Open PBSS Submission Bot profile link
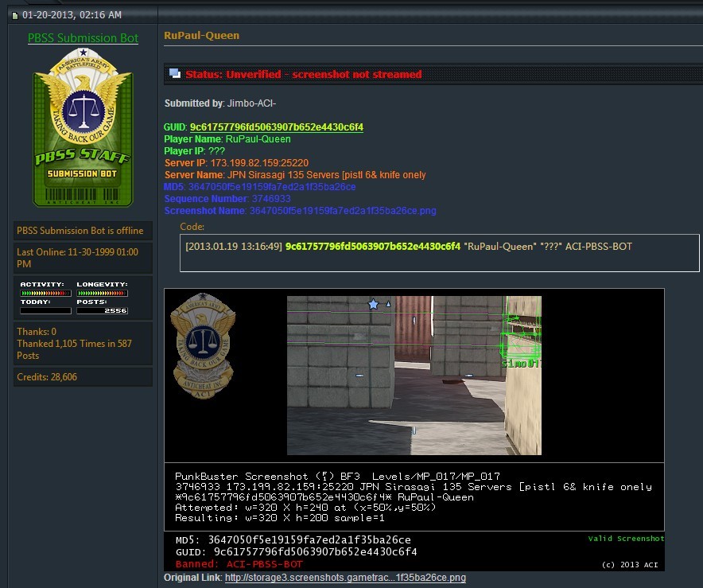 pyautogui.click(x=83, y=38)
